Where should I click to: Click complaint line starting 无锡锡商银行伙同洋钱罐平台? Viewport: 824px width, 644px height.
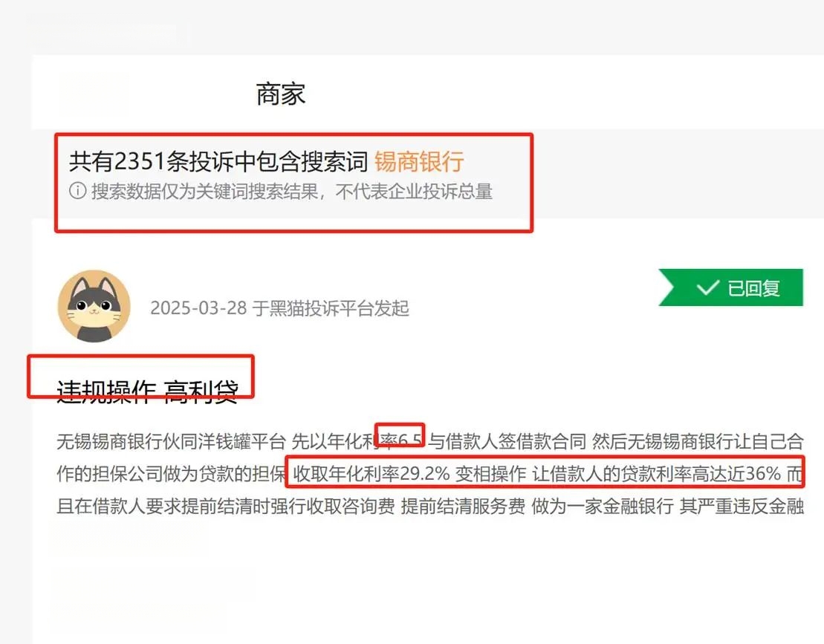pos(430,441)
